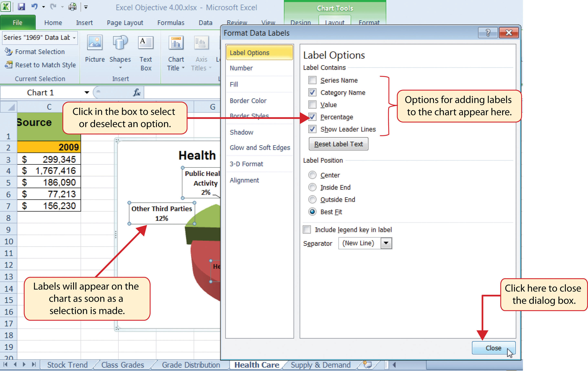Click the Undo arrow icon in toolbar
This screenshot has width=588, height=371.
pos(36,6)
